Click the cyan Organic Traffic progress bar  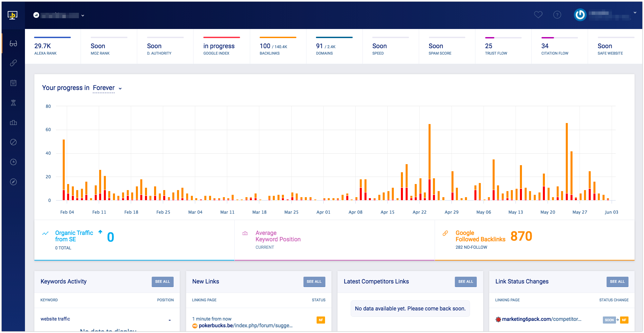(x=134, y=260)
